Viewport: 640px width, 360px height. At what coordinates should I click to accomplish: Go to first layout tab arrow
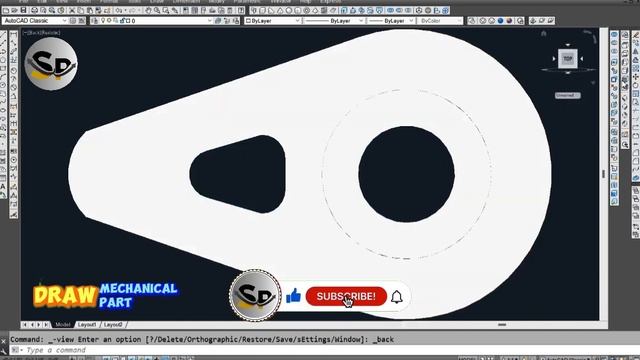[24, 325]
